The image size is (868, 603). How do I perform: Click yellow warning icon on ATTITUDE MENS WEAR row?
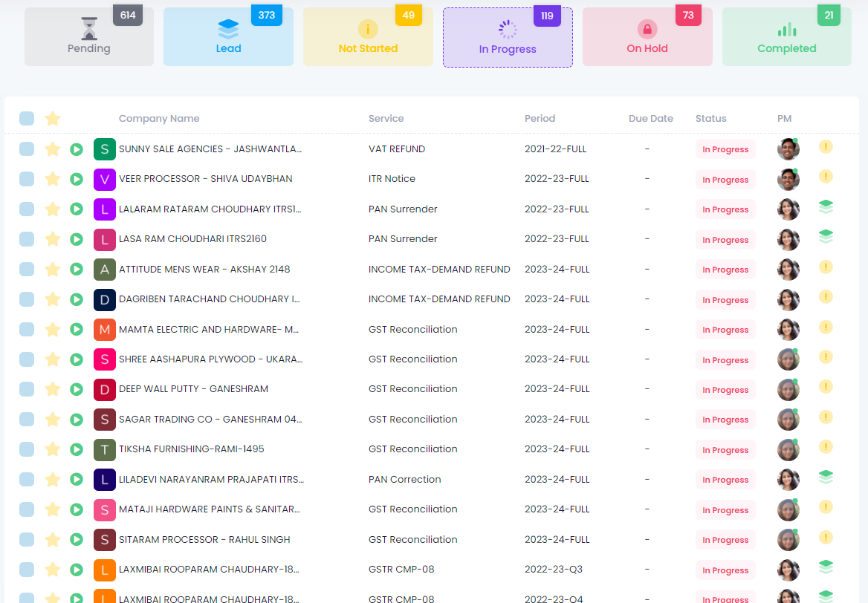pyautogui.click(x=826, y=267)
